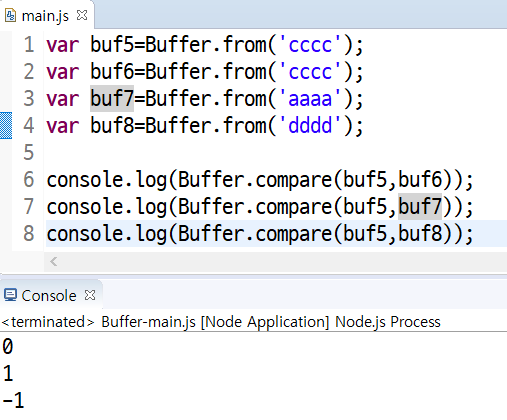507x420 pixels.
Task: Click the 'dddd' string on line 4
Action: tap(310, 125)
